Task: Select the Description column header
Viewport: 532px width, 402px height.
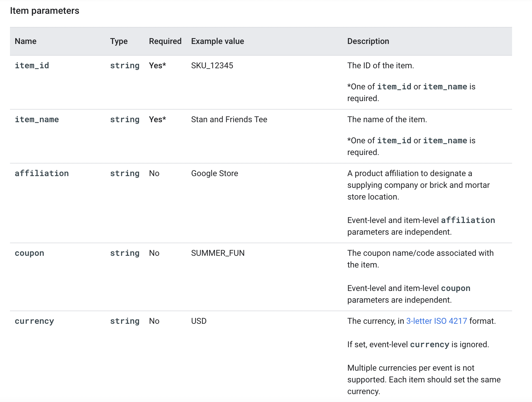Action: point(368,41)
